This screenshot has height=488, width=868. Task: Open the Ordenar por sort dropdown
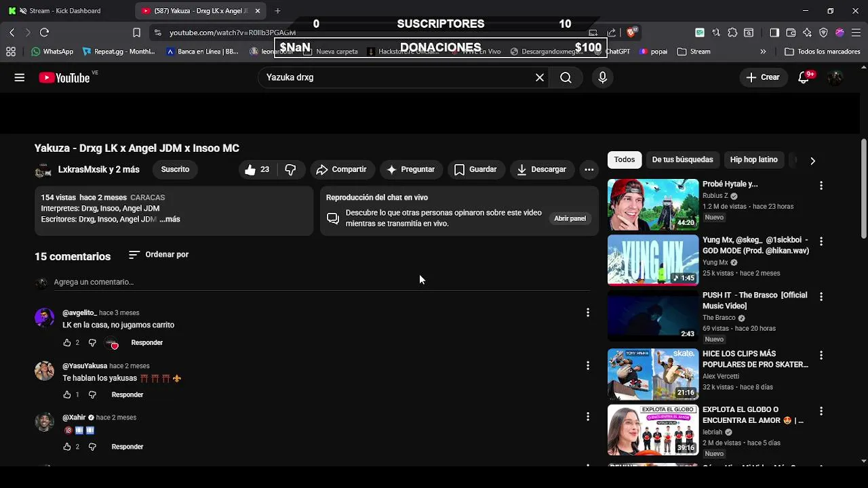pyautogui.click(x=159, y=255)
